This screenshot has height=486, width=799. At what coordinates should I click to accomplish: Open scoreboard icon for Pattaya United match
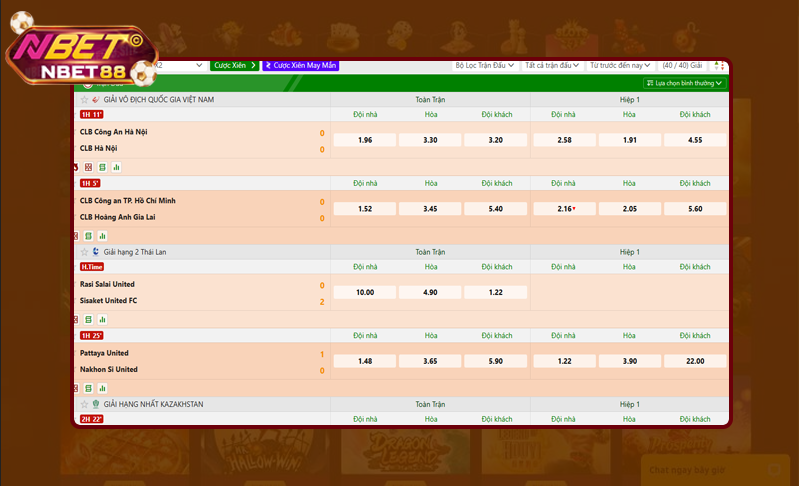[x=88, y=388]
